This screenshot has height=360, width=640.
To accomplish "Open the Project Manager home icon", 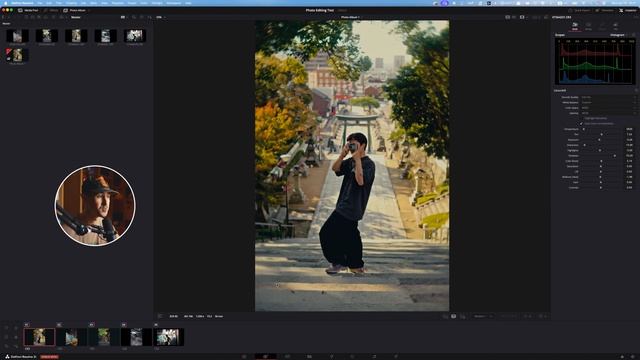I will pos(622,356).
